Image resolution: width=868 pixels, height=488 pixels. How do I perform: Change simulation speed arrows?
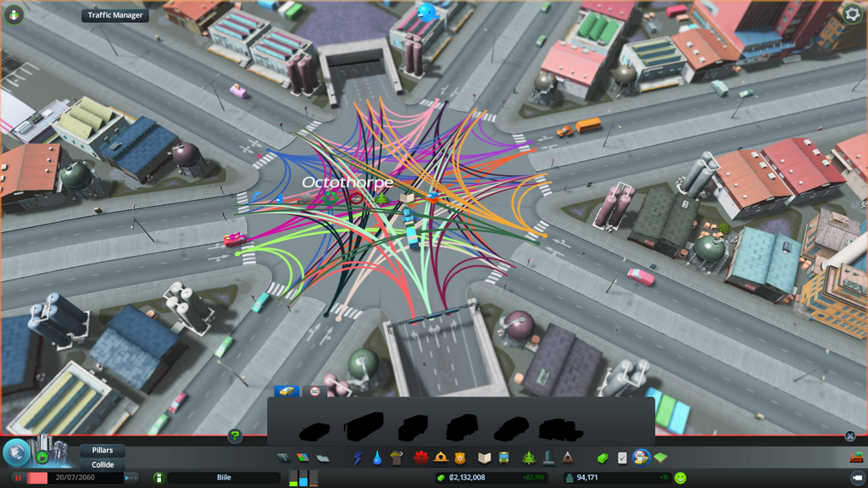coord(132,478)
